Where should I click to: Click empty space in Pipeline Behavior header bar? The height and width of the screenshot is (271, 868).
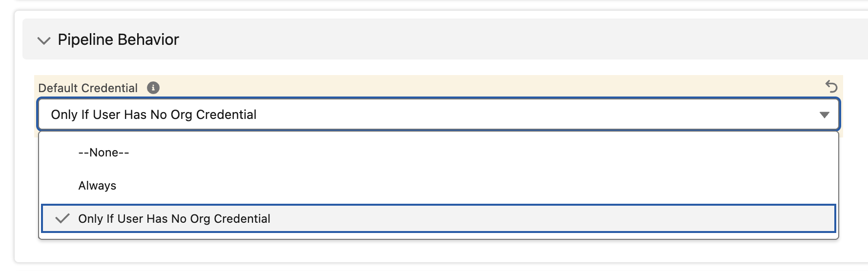tap(488, 39)
